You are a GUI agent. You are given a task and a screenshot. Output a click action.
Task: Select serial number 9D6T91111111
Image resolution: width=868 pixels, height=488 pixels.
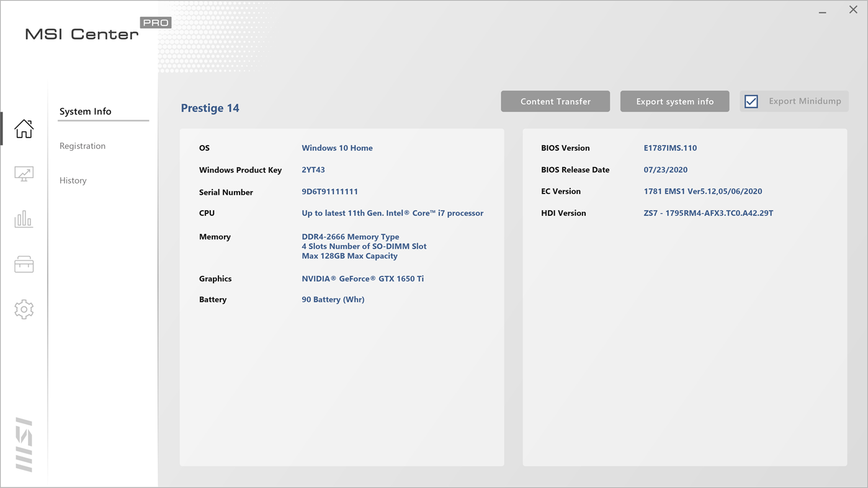tap(330, 192)
